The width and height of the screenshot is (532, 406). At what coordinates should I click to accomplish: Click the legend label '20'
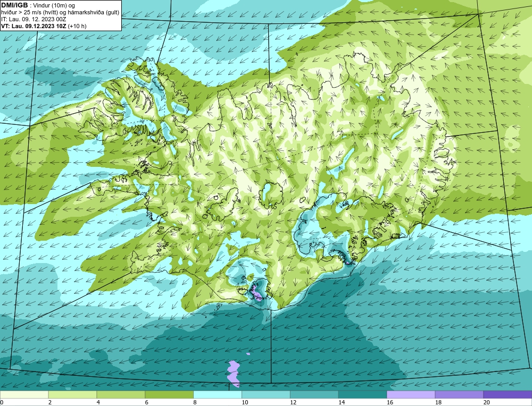487,402
